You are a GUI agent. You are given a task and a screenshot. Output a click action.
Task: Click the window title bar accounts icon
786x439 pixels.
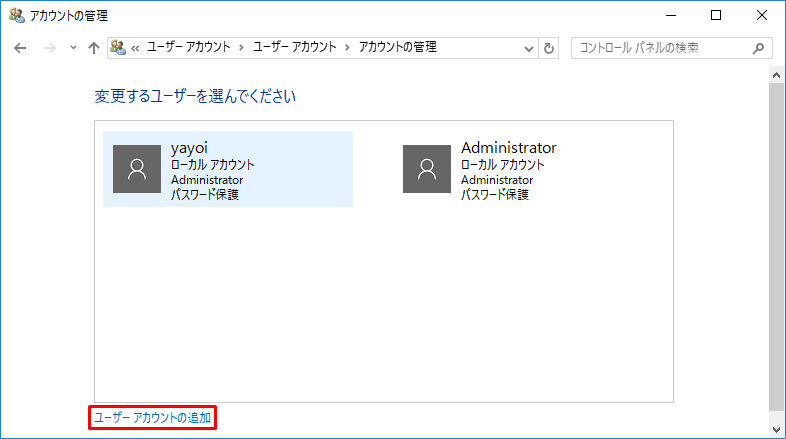(x=17, y=16)
